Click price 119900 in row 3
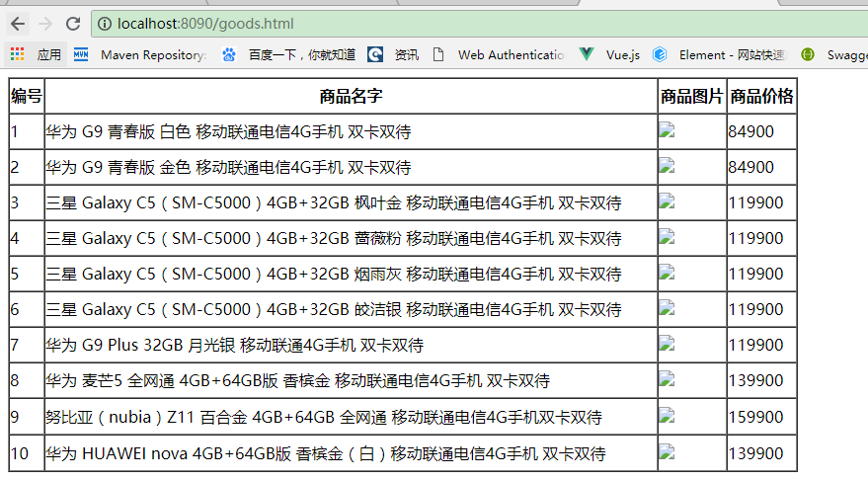 pos(756,202)
